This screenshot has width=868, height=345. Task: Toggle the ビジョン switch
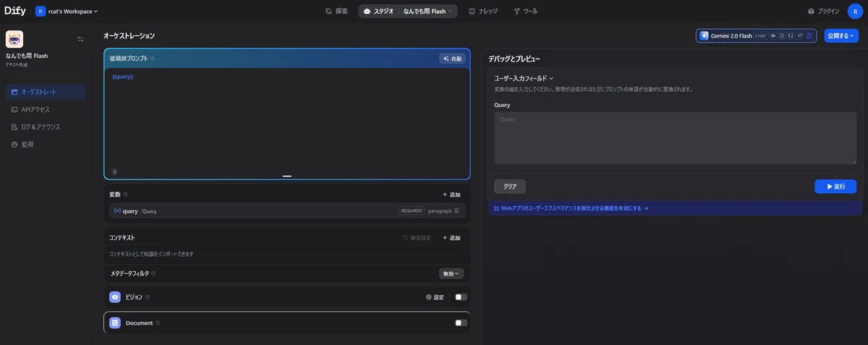pyautogui.click(x=461, y=297)
